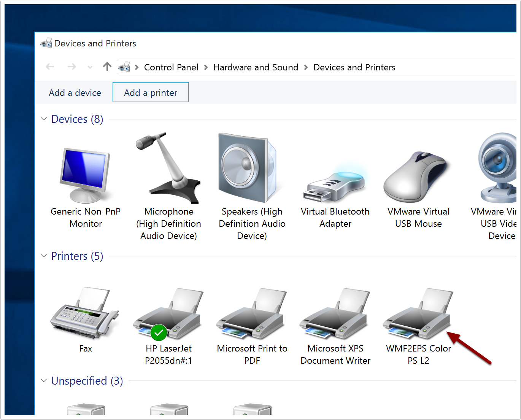Go up one level with Up arrow
Viewport: 521px width, 420px height.
(107, 67)
